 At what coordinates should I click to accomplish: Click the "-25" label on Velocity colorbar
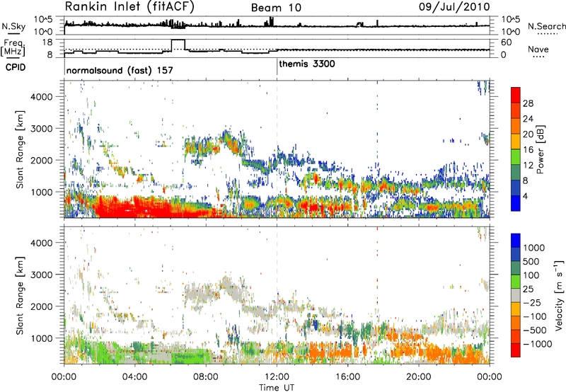tap(532, 302)
